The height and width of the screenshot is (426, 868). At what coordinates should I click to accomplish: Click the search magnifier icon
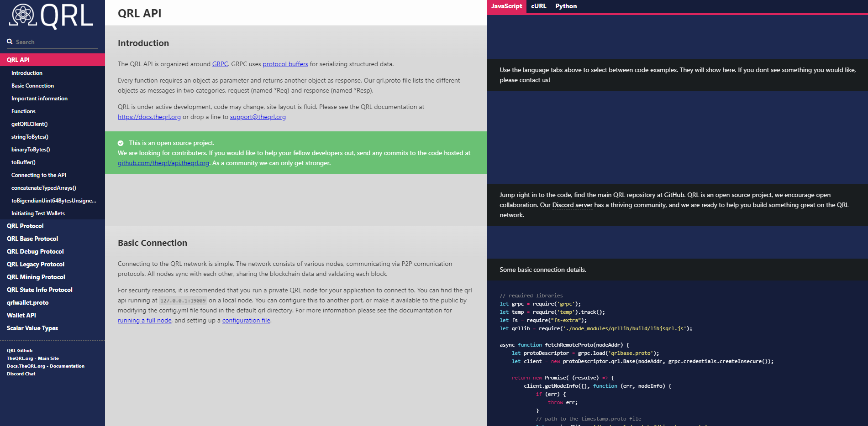point(10,42)
